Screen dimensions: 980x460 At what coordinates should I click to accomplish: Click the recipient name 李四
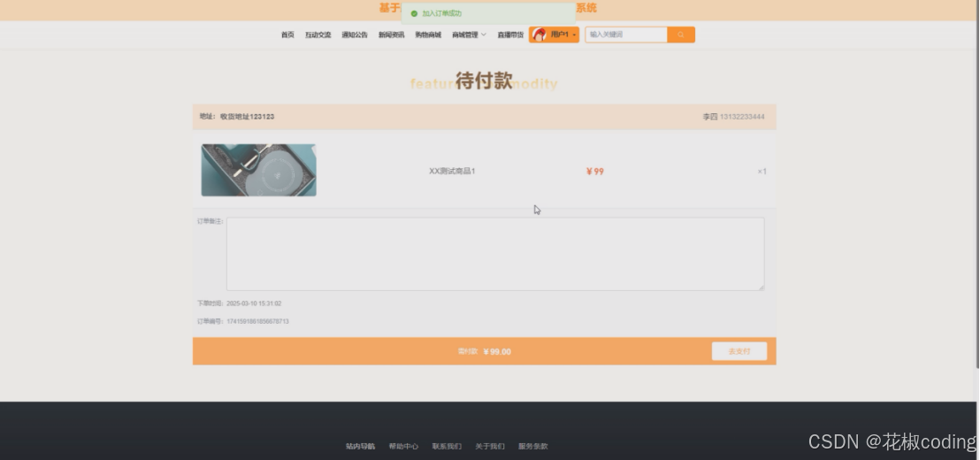click(x=710, y=117)
